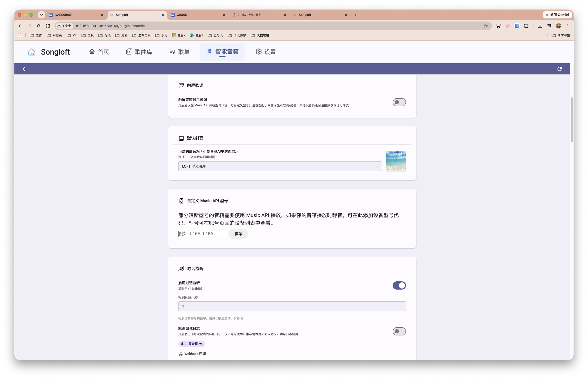Image resolution: width=588 pixels, height=379 pixels.
Task: Open the Chrome three-dot menu
Action: [x=568, y=26]
